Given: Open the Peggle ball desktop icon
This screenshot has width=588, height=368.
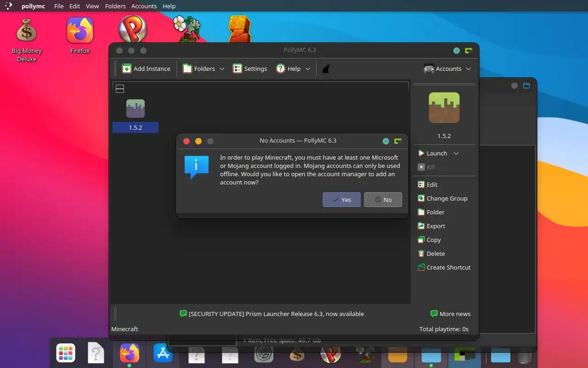Looking at the screenshot, I should click(x=133, y=29).
